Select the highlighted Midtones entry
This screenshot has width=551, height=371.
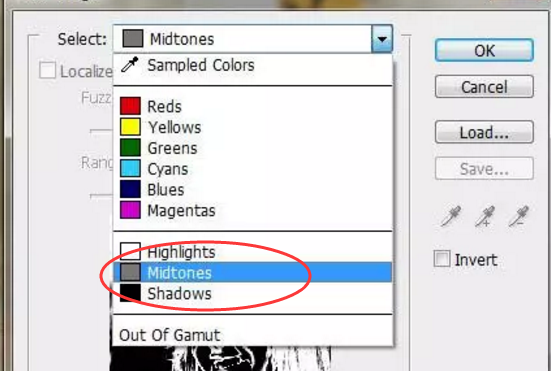click(253, 272)
